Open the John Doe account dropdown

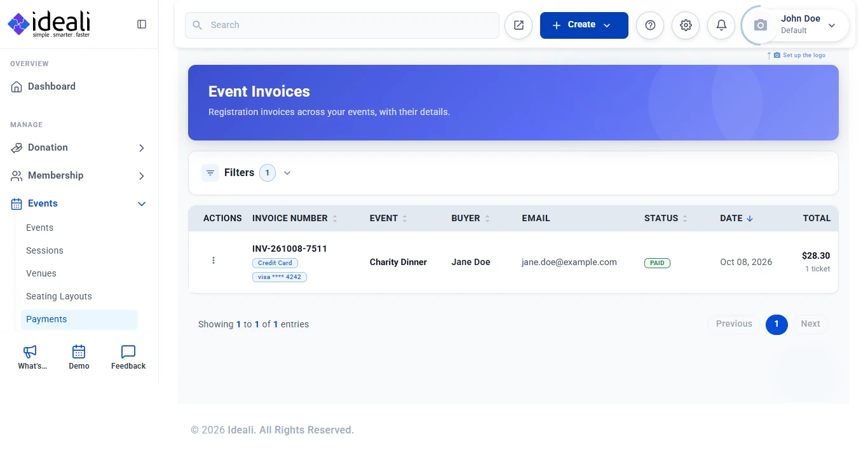coord(832,25)
